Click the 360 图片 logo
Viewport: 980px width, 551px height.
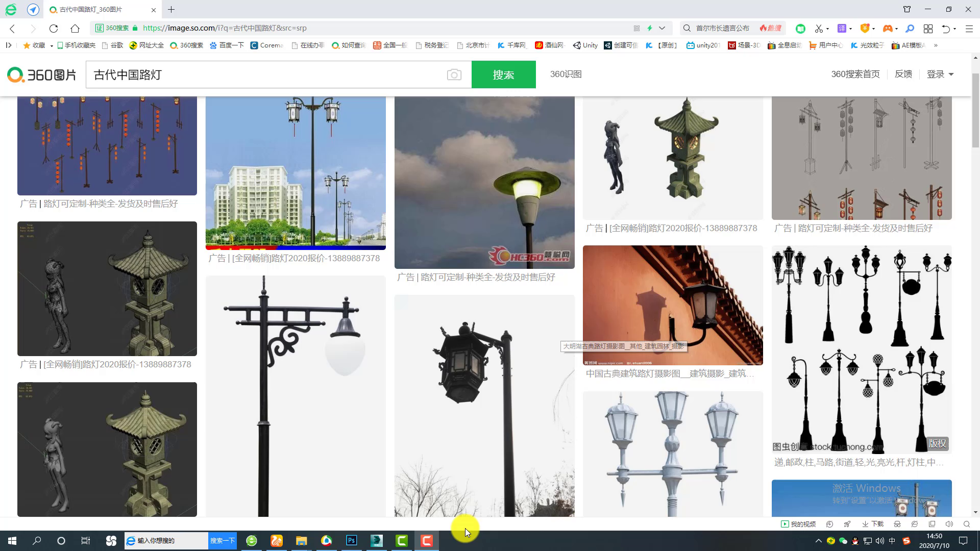(x=41, y=75)
